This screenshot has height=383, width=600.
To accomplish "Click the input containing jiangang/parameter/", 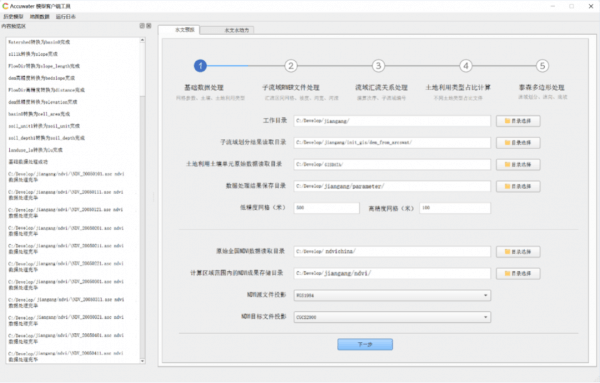I will coord(392,186).
